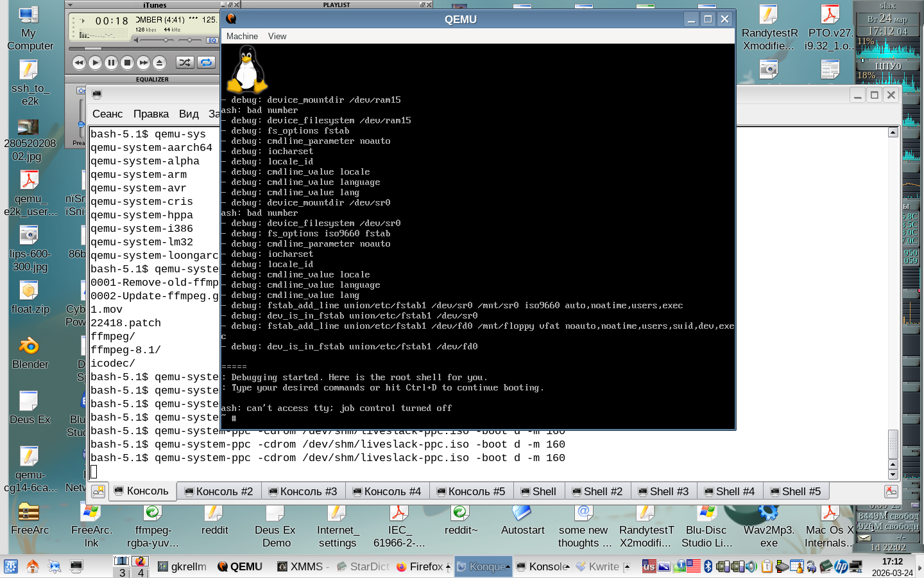Click the us keyboard layout tray indicator

(649, 566)
